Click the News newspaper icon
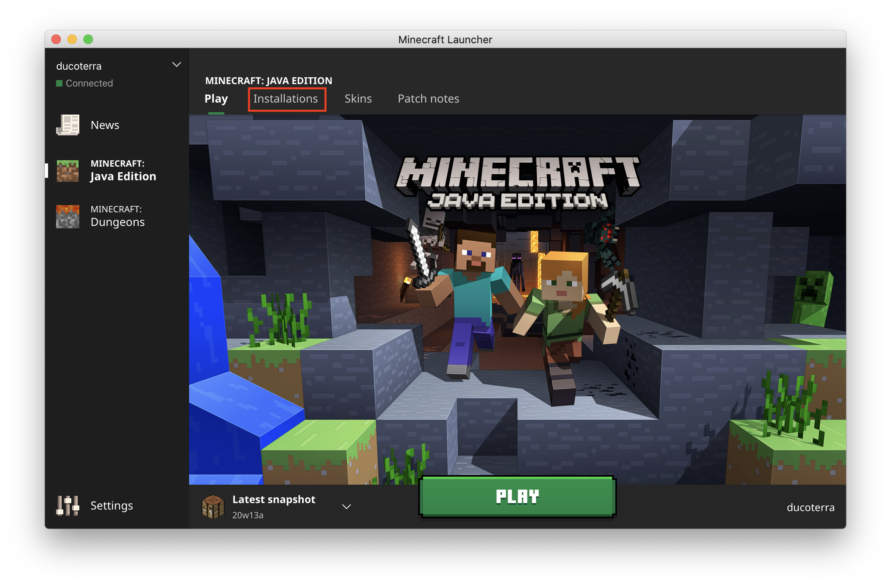The height and width of the screenshot is (588, 891). pyautogui.click(x=68, y=125)
